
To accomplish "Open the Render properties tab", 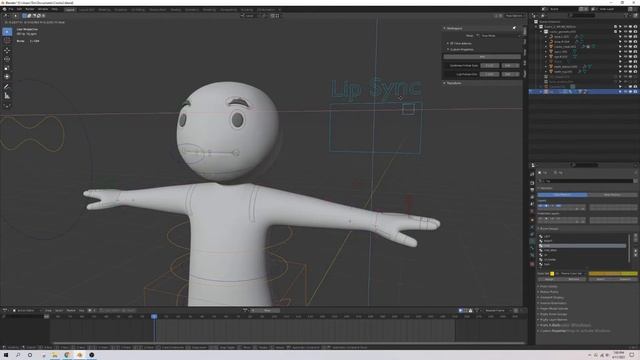I will click(x=532, y=182).
